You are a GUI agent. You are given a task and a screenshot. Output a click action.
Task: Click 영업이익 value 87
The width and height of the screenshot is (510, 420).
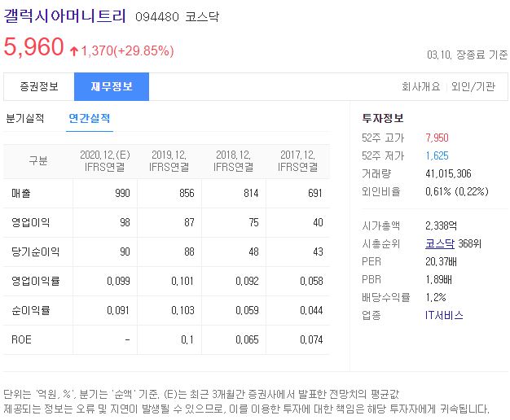pos(189,223)
